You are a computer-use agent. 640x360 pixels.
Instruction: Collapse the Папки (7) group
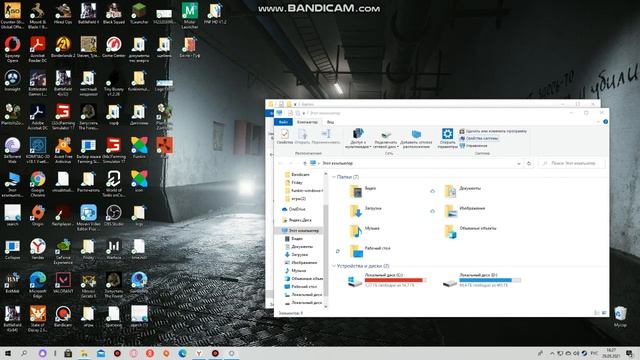coord(334,177)
